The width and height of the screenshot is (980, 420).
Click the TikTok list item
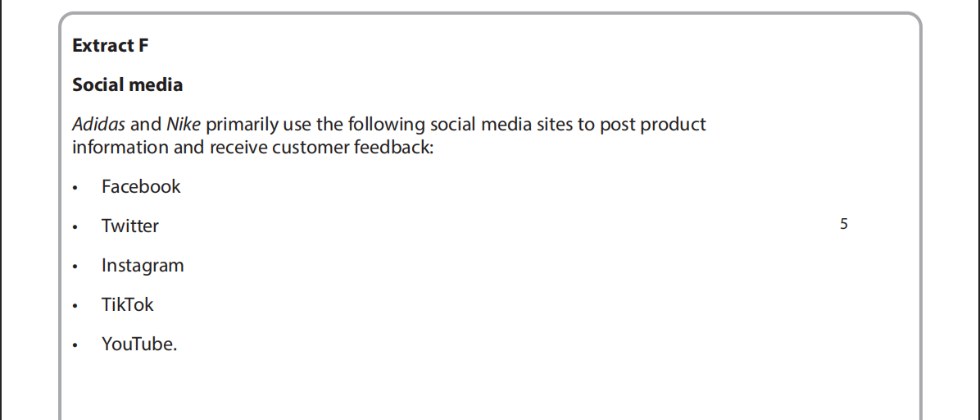(128, 305)
